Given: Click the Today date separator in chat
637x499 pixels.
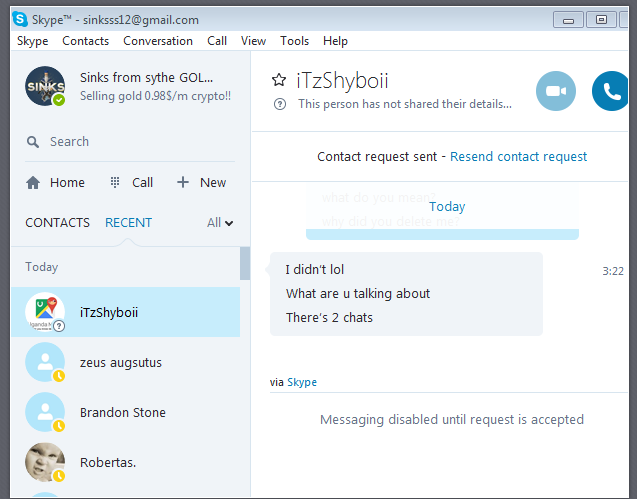Looking at the screenshot, I should pos(447,206).
